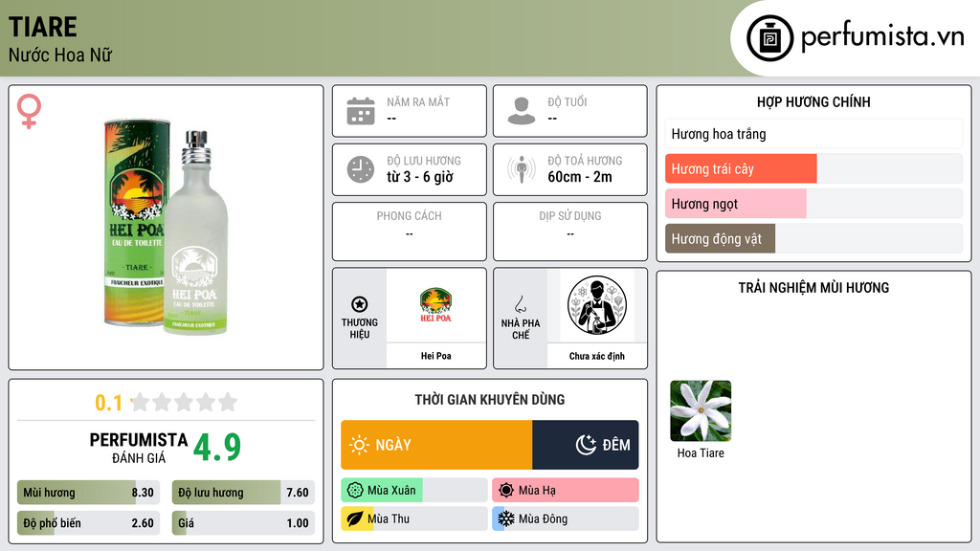This screenshot has width=980, height=551.
Task: Click the snowflake icon for Mùa Đông
Action: coord(506,518)
